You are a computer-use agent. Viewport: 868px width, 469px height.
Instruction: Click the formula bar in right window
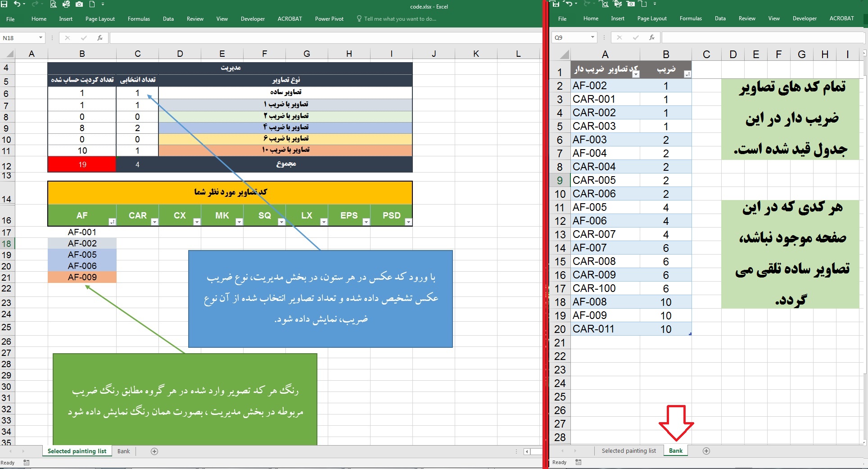[763, 37]
